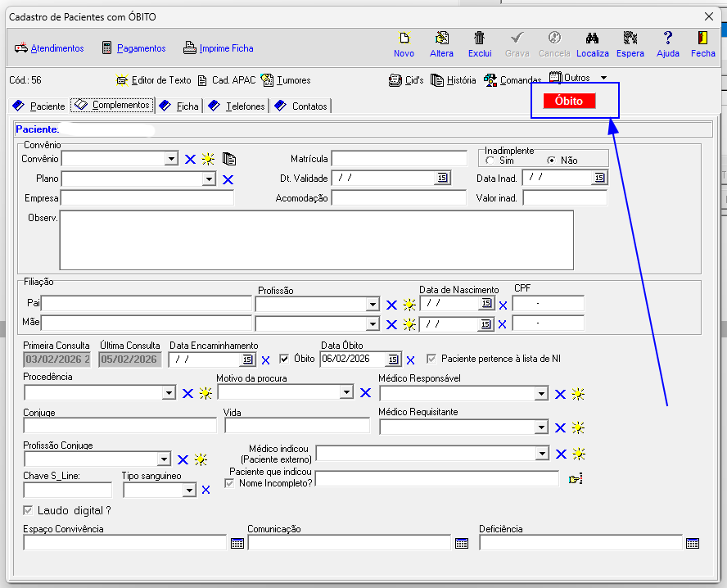Select the Sim inadimplente radio button
This screenshot has width=727, height=588.
(x=490, y=161)
